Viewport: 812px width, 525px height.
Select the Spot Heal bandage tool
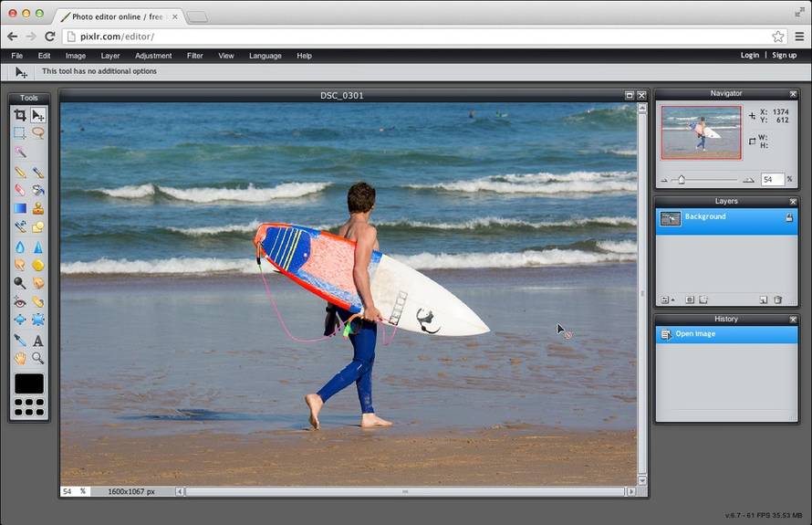pyautogui.click(x=37, y=301)
